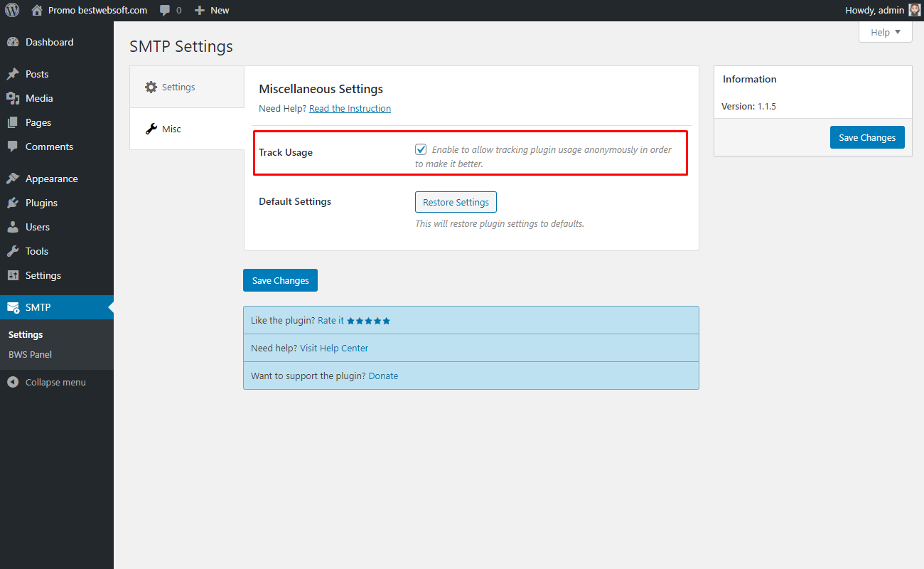This screenshot has height=569, width=924.
Task: Click the Dashboard gauge icon
Action: [13, 42]
